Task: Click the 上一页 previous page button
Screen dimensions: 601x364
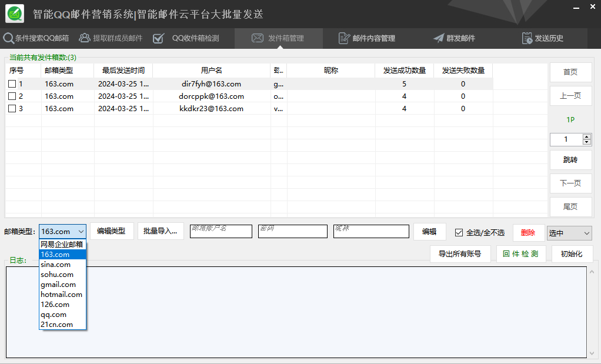Action: 570,96
